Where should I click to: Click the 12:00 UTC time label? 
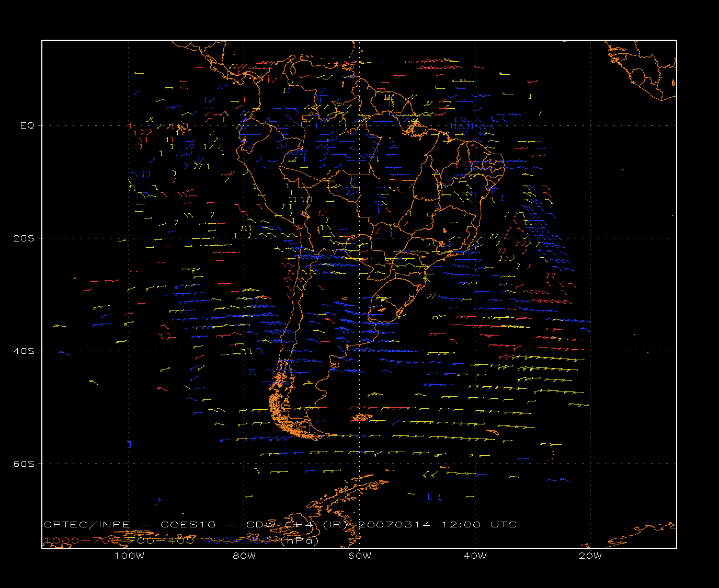[x=480, y=525]
